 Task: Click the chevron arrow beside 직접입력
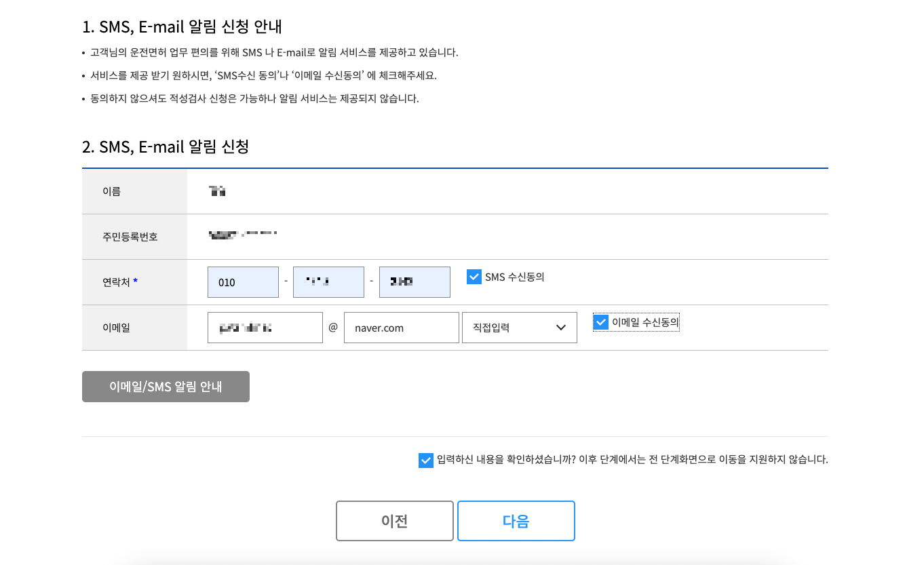[x=560, y=327]
